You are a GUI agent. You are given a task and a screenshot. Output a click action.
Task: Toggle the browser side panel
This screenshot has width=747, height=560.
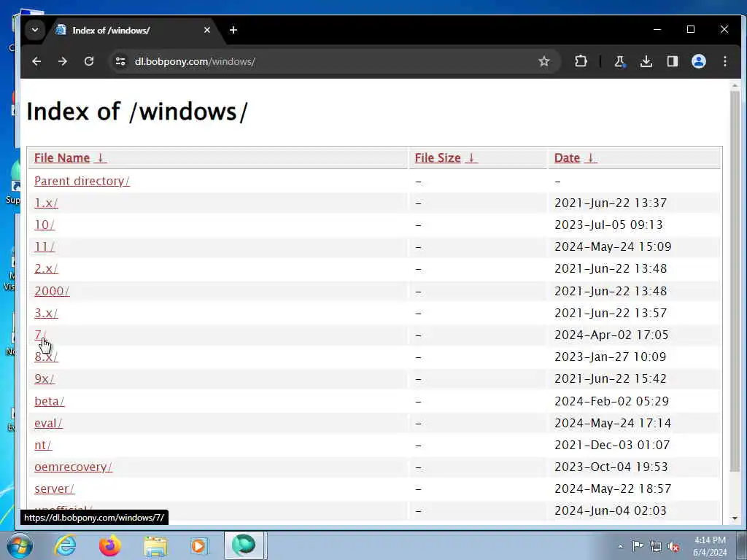(x=672, y=61)
